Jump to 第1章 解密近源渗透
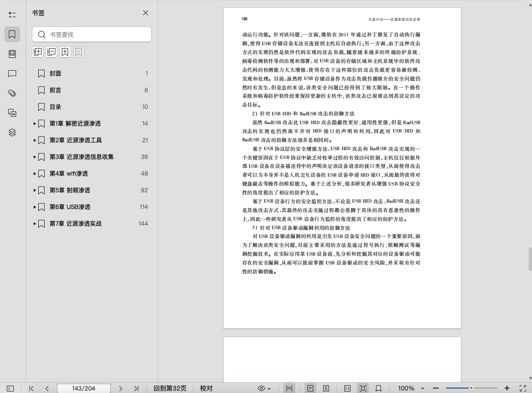 pyautogui.click(x=75, y=124)
